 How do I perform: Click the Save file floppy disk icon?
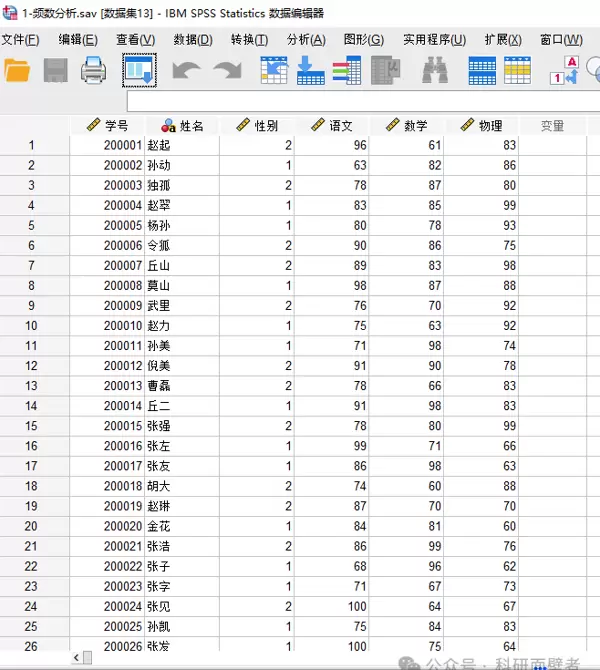coord(55,70)
